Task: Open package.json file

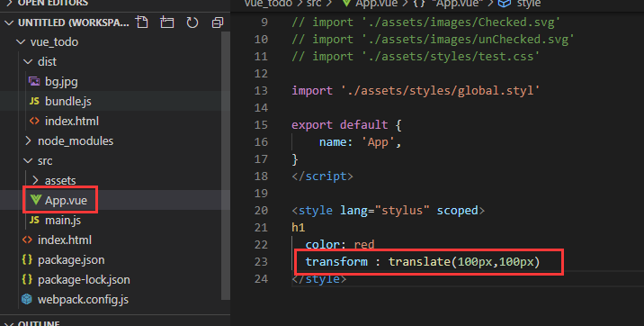Action: (71, 260)
